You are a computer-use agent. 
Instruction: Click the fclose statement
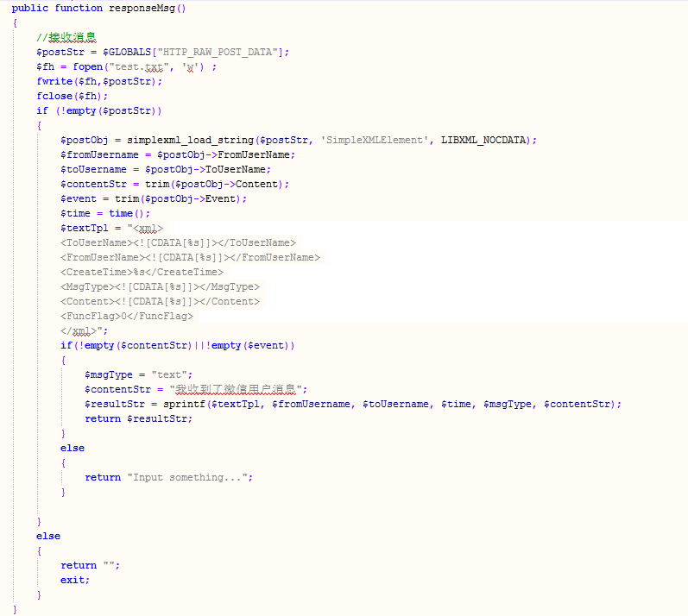click(73, 96)
